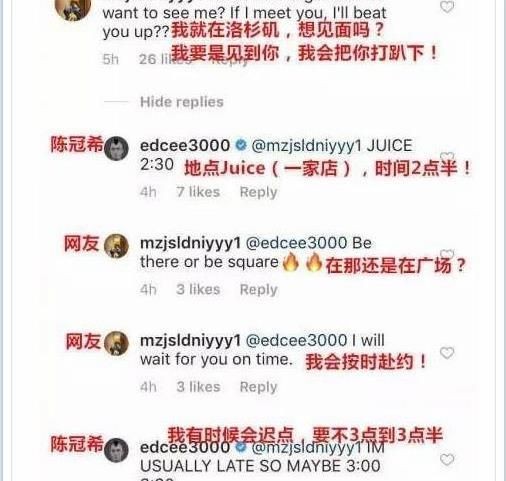The image size is (506, 481).
Task: View the 7 likes on the JUICE comment
Action: coord(198,192)
